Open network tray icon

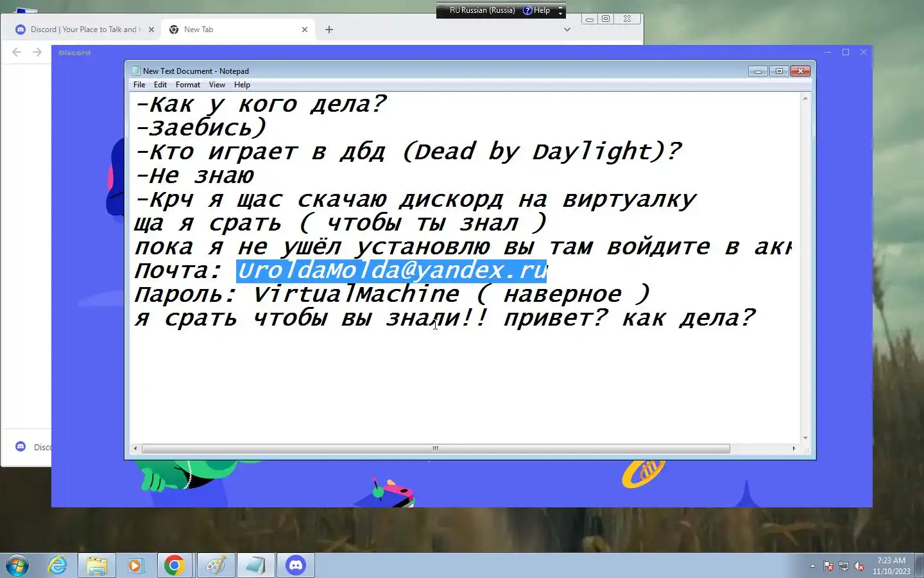844,566
